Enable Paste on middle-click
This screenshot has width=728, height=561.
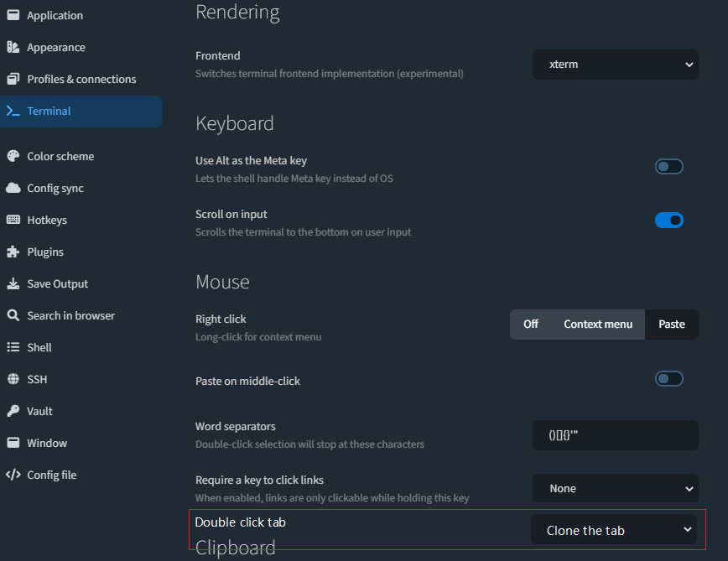[x=668, y=378]
